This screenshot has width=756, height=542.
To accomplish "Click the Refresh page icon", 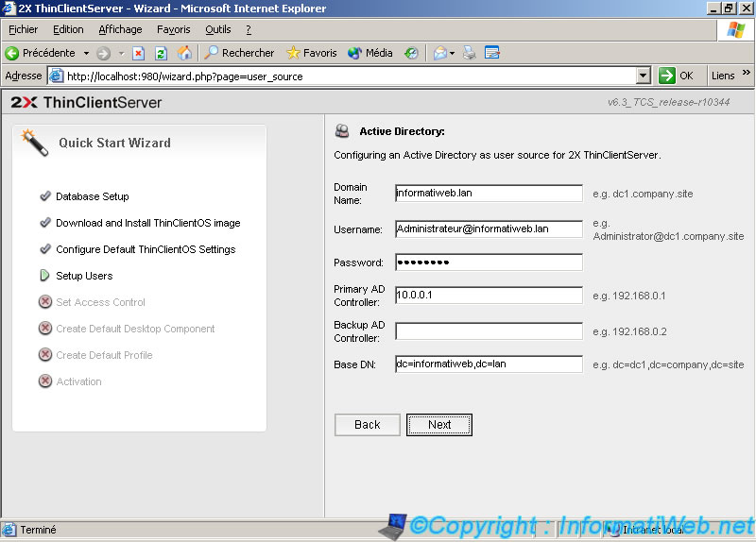I will [x=161, y=53].
